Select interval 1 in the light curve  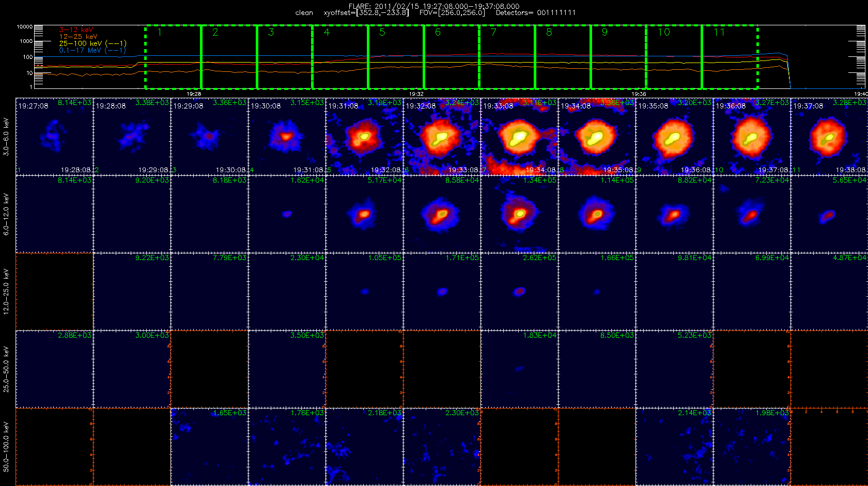[173, 57]
